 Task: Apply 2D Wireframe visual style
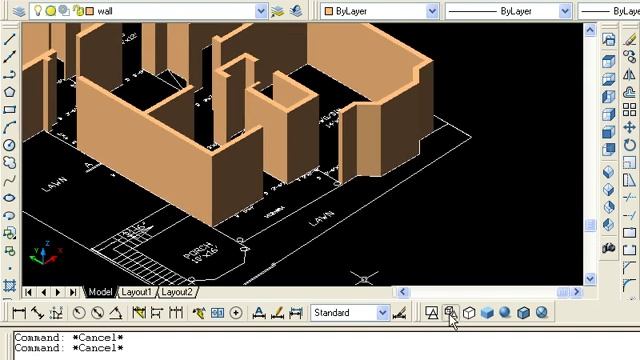coord(432,313)
